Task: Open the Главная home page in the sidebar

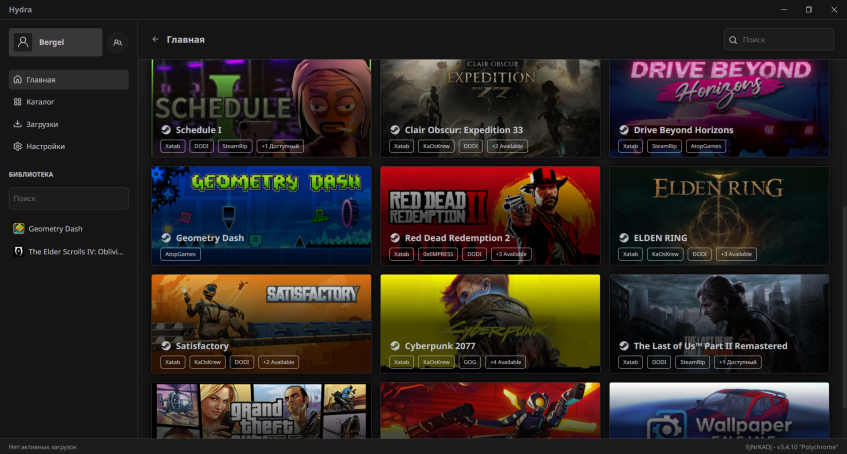Action: [x=69, y=79]
